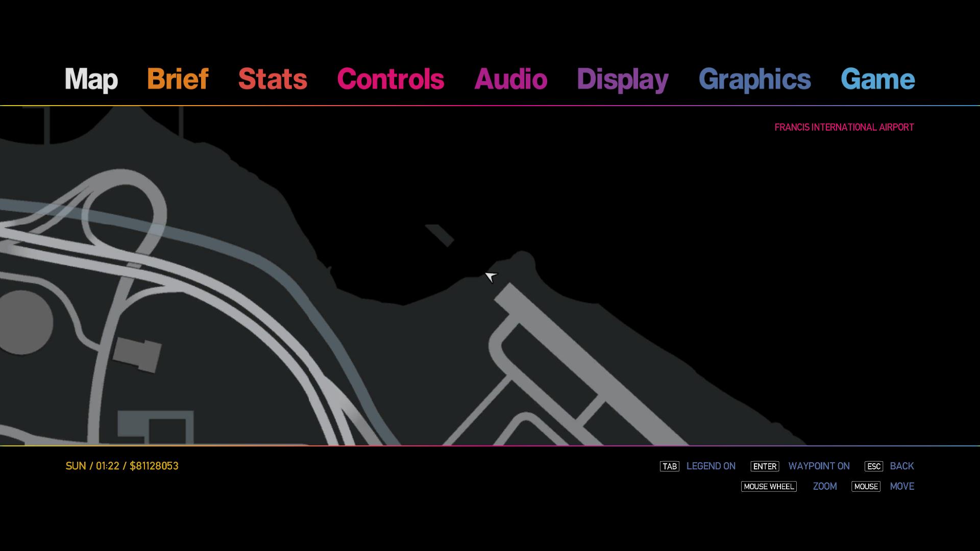Open the Game tab
Viewport: 980px width, 551px height.
877,79
